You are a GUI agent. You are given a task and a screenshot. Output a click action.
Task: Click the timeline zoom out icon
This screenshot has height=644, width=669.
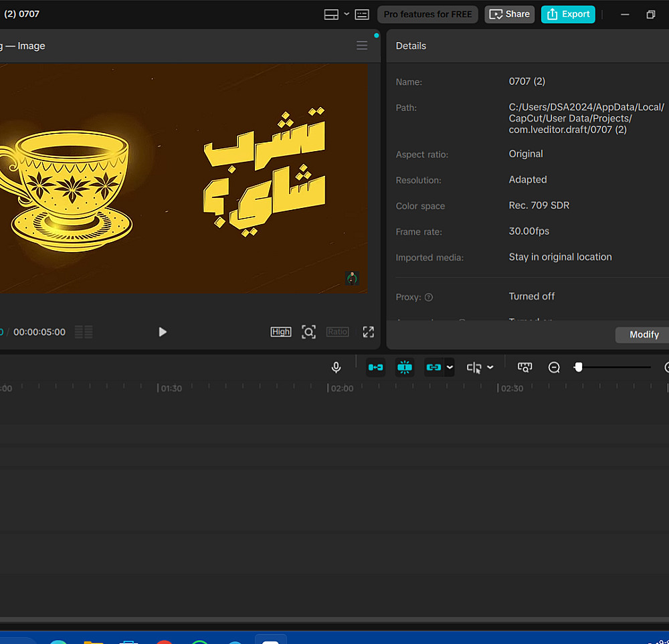click(x=554, y=367)
